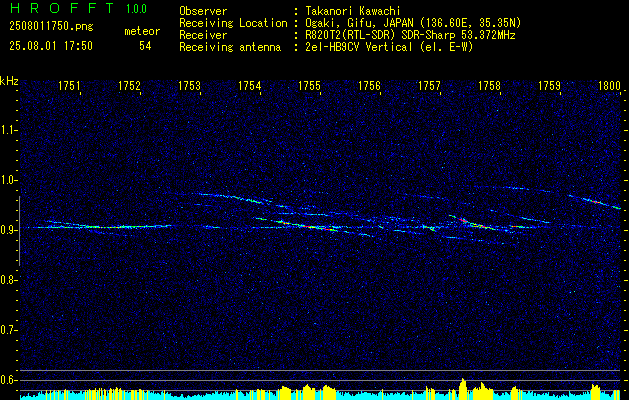Click location Ogaki, Gifu, JAPAN coordinates

413,23
